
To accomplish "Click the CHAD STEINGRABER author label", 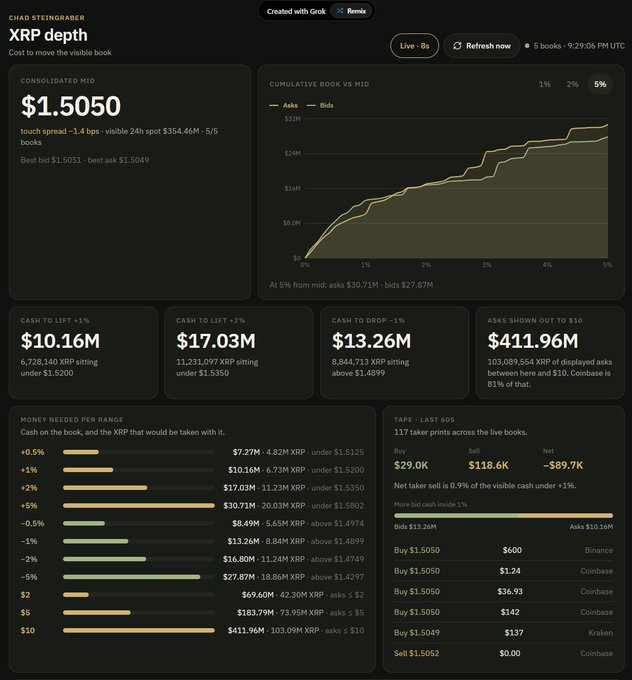I will click(x=46, y=18).
